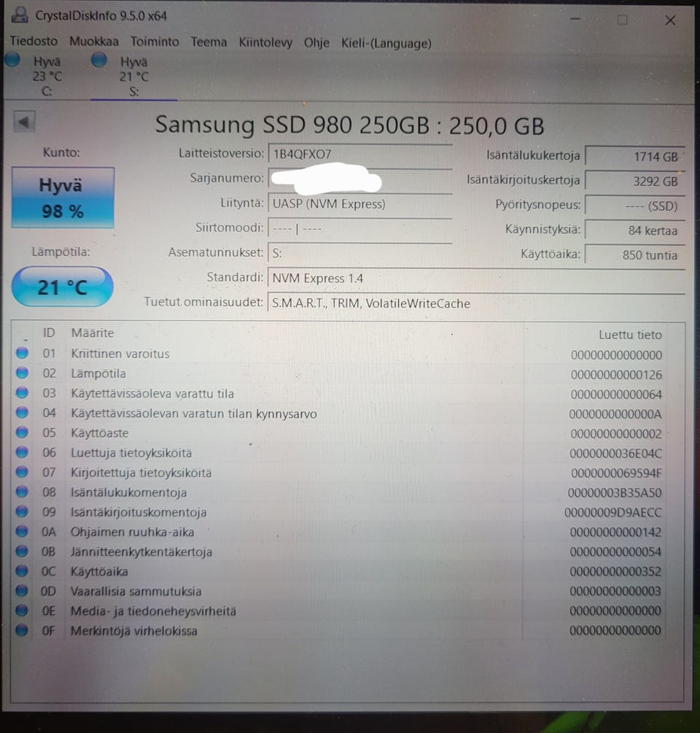The height and width of the screenshot is (733, 700).
Task: Select the Isäntäkirjoituskomentoja row text
Action: pos(139,512)
